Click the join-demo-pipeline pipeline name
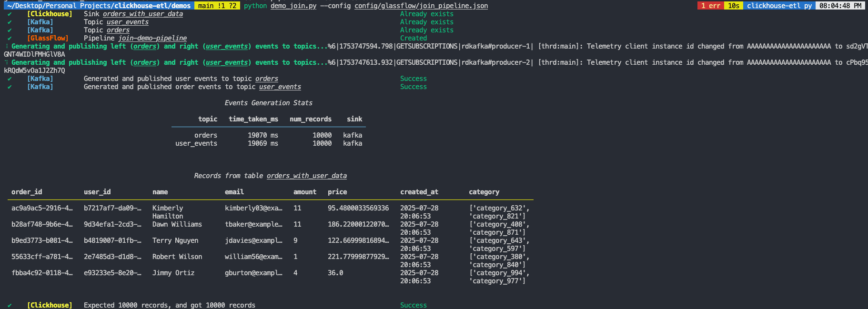This screenshot has height=309, width=868. (x=152, y=38)
